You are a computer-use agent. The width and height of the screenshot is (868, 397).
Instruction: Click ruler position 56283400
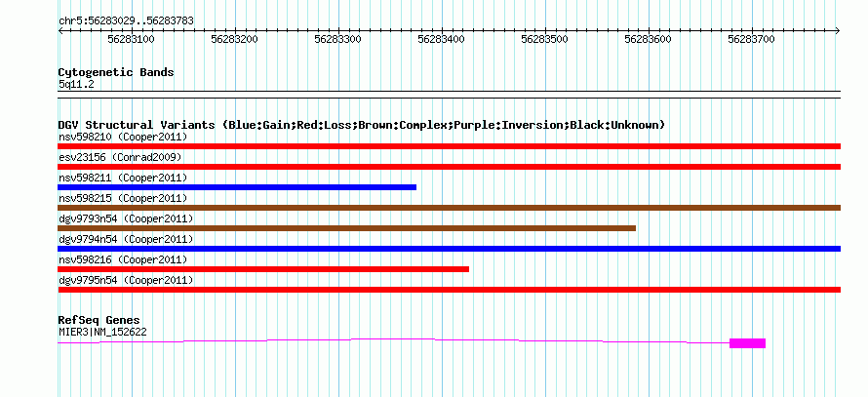[441, 39]
